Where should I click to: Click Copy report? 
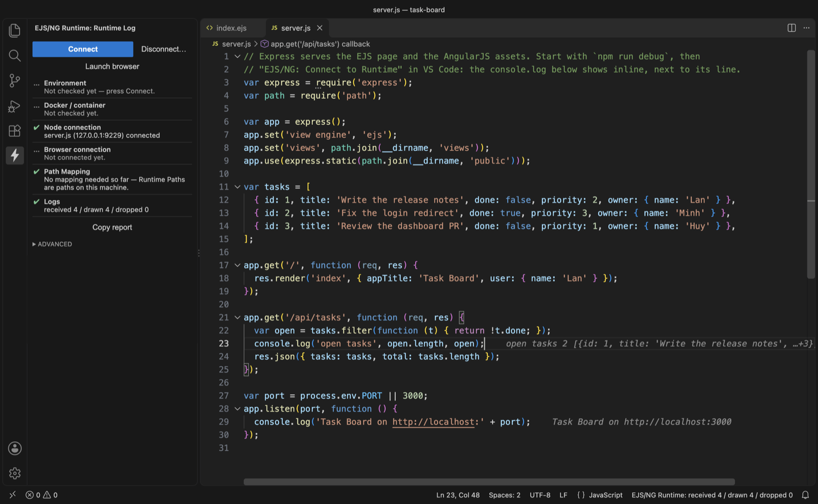point(112,227)
